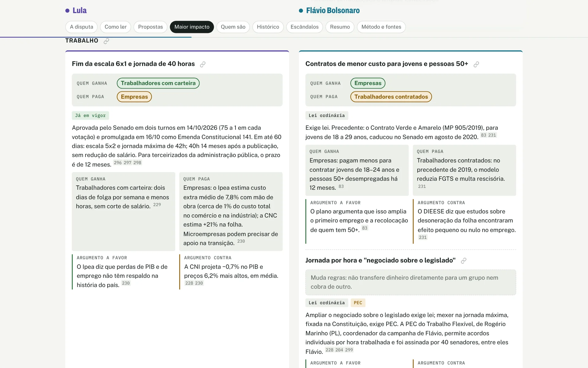Image resolution: width=588 pixels, height=368 pixels.
Task: Open footnote reference 298
Action: (x=137, y=163)
